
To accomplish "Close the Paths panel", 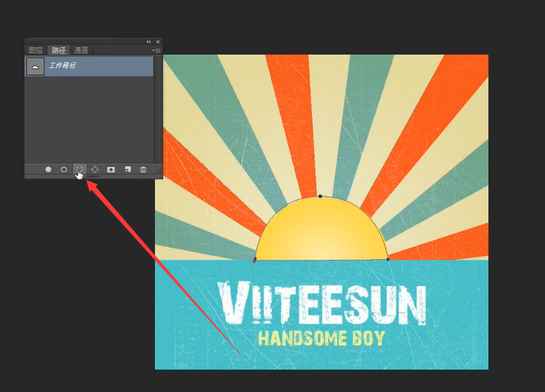I will click(158, 42).
